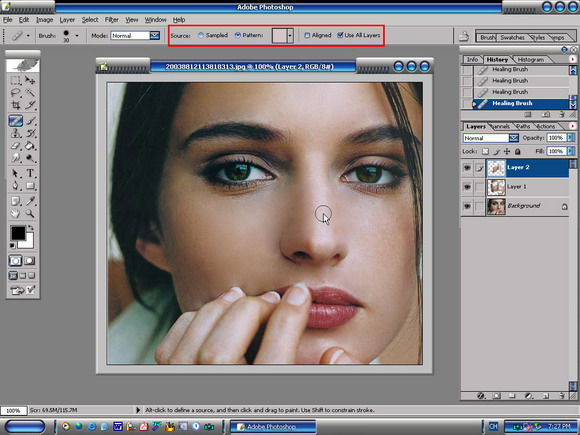
Task: Expand the layer Opacity slider arrow
Action: tap(569, 138)
